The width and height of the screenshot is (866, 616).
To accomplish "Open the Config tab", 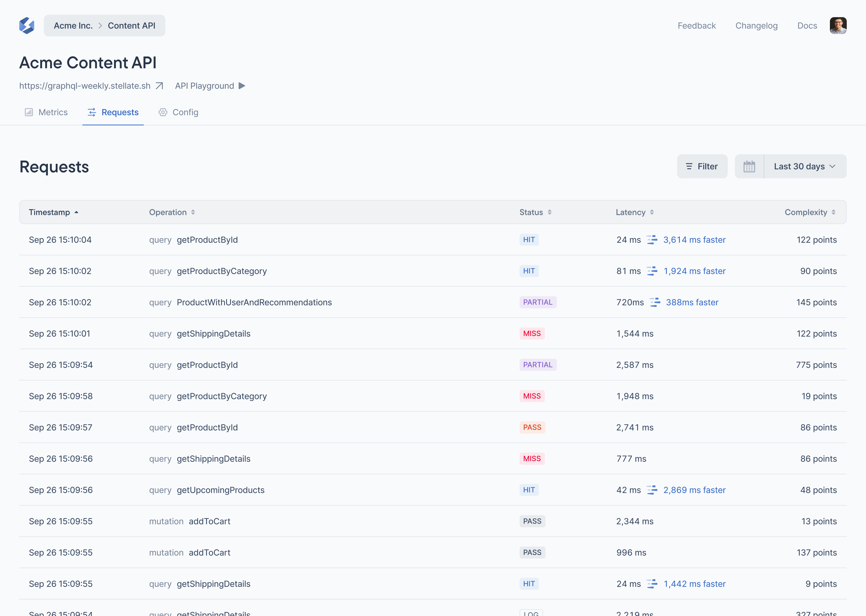I will 178,112.
